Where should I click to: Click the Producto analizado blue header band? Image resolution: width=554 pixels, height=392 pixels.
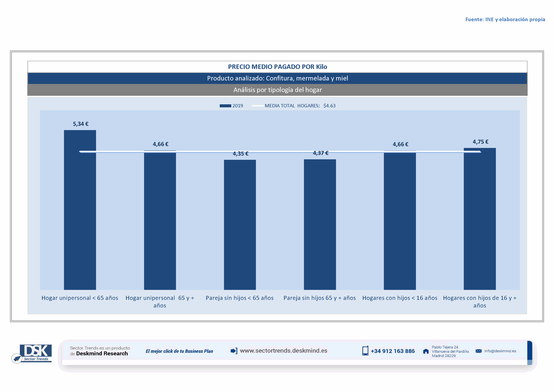coord(278,78)
